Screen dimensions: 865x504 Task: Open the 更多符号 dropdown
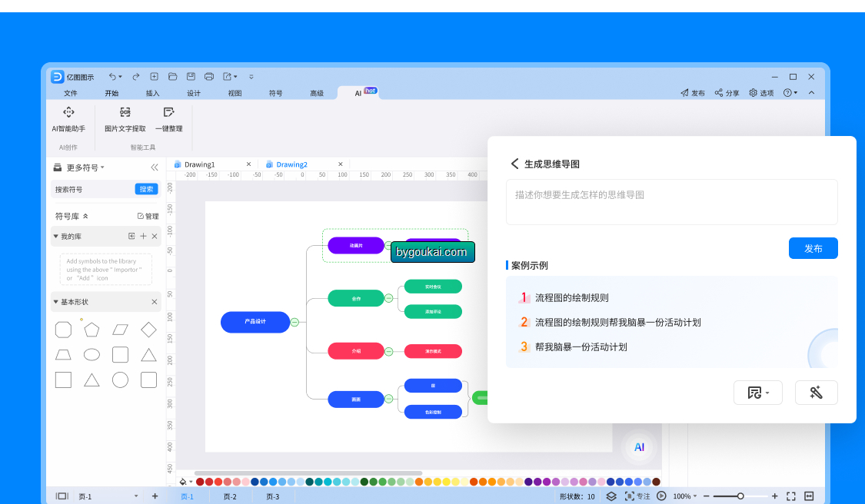point(85,167)
